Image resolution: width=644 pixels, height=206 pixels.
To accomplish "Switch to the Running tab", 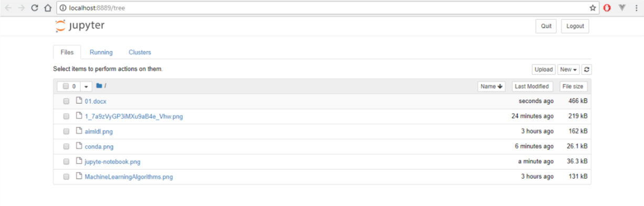I will (101, 52).
